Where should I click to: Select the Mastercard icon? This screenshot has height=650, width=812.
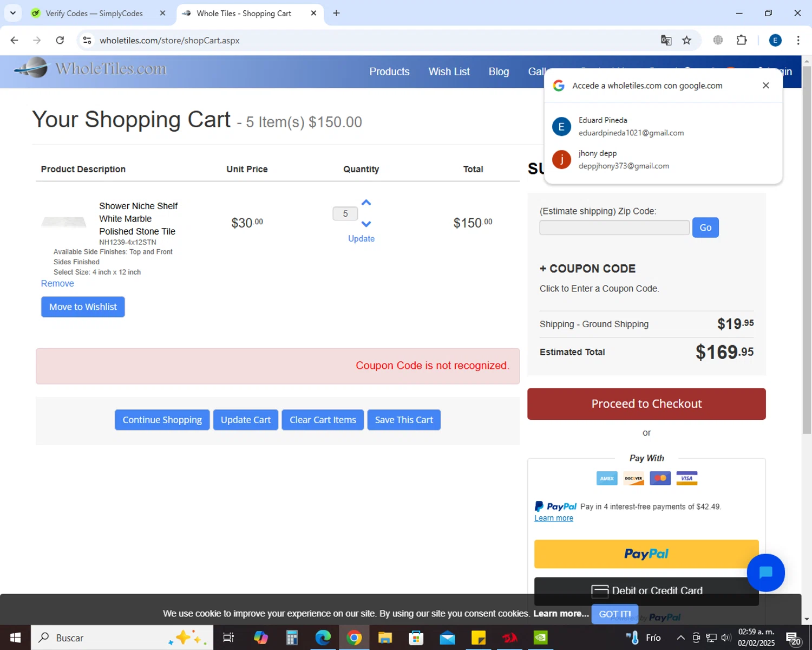point(660,478)
